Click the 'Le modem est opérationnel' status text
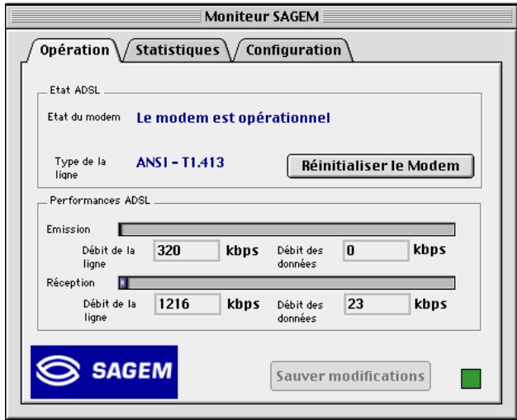The height and width of the screenshot is (420, 517). (234, 118)
